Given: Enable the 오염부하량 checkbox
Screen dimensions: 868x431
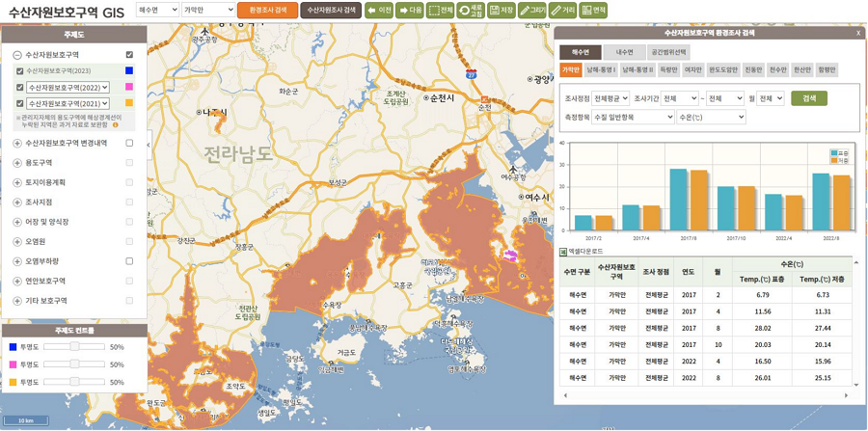Looking at the screenshot, I should pyautogui.click(x=129, y=260).
